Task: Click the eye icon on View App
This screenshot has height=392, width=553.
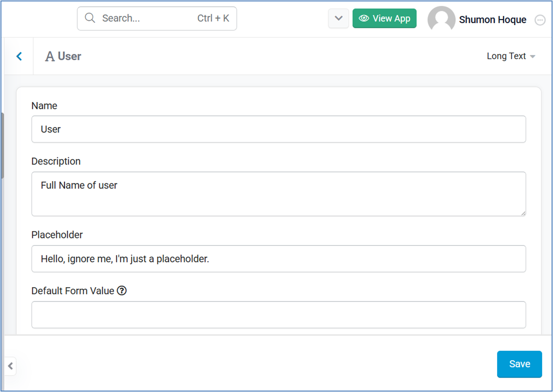Action: pos(364,18)
